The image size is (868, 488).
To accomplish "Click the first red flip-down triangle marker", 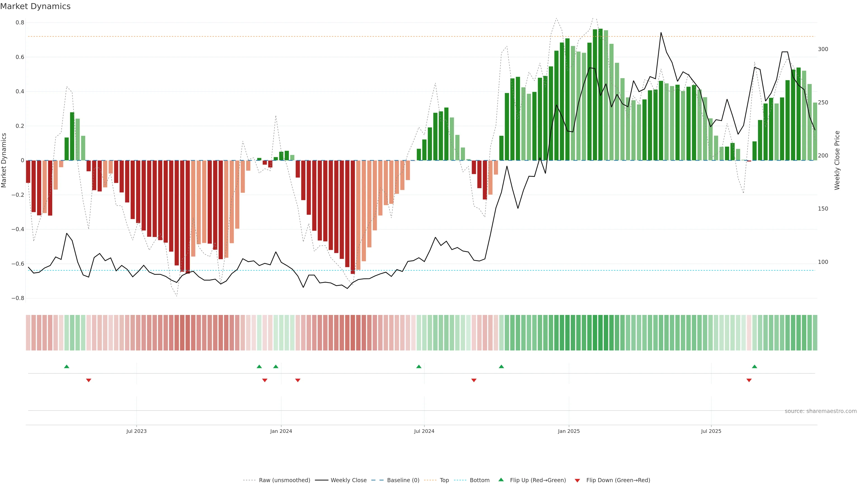I will pyautogui.click(x=89, y=380).
